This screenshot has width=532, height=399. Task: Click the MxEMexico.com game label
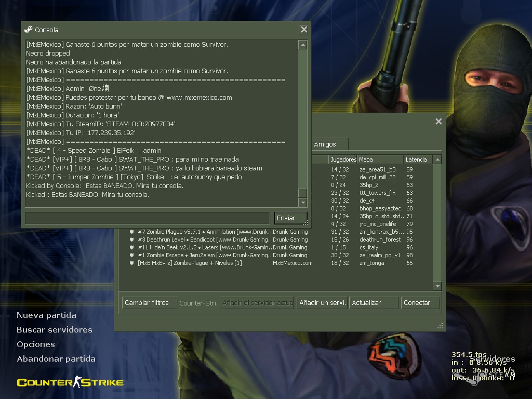tap(292, 263)
